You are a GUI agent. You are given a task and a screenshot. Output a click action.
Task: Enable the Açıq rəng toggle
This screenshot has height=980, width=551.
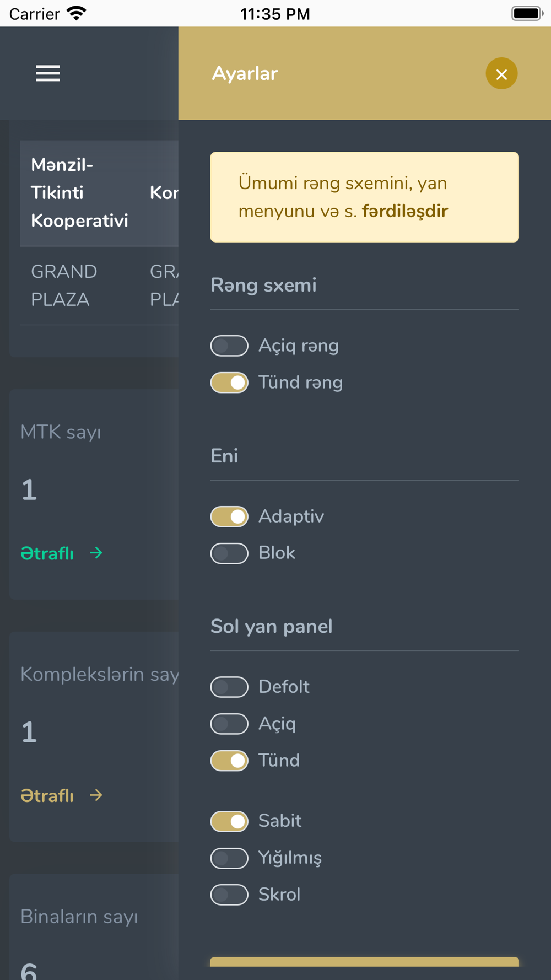[x=229, y=346]
